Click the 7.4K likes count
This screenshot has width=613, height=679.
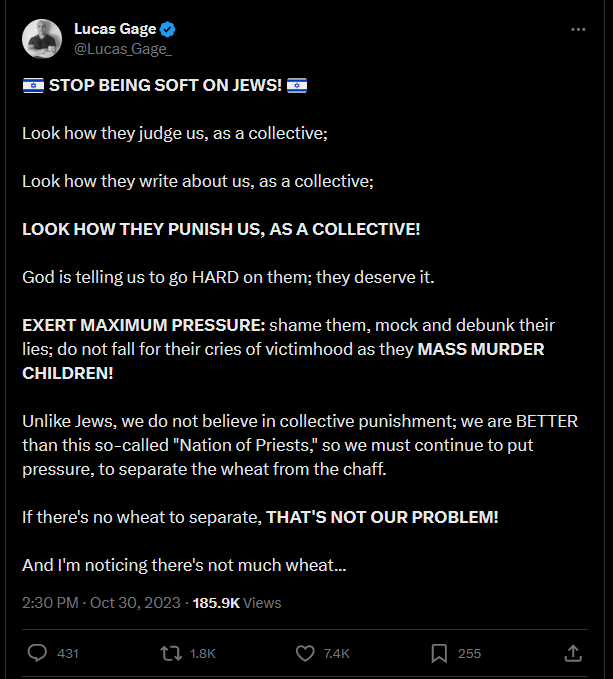pyautogui.click(x=336, y=653)
